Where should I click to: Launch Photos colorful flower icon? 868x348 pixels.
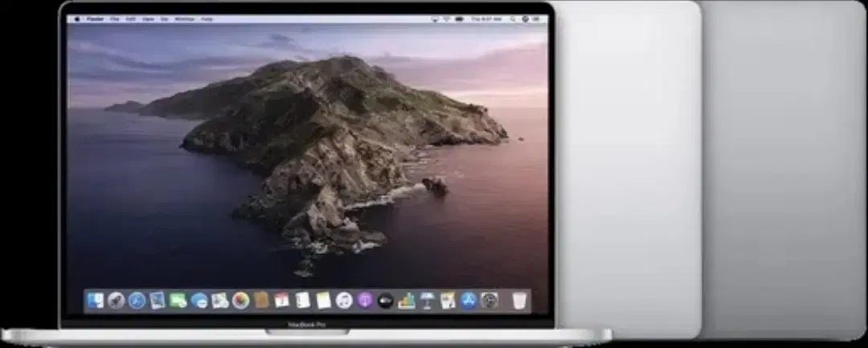tap(241, 301)
